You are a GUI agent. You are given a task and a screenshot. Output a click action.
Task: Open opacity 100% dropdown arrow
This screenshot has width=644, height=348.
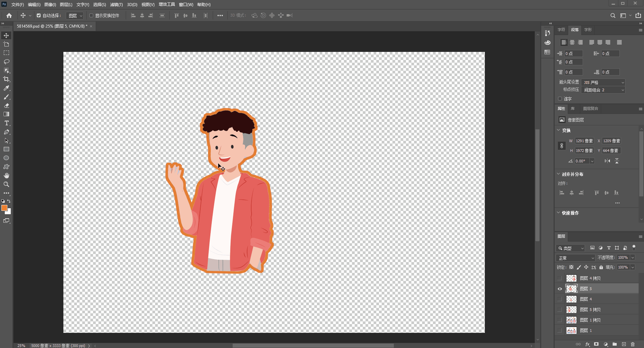633,257
